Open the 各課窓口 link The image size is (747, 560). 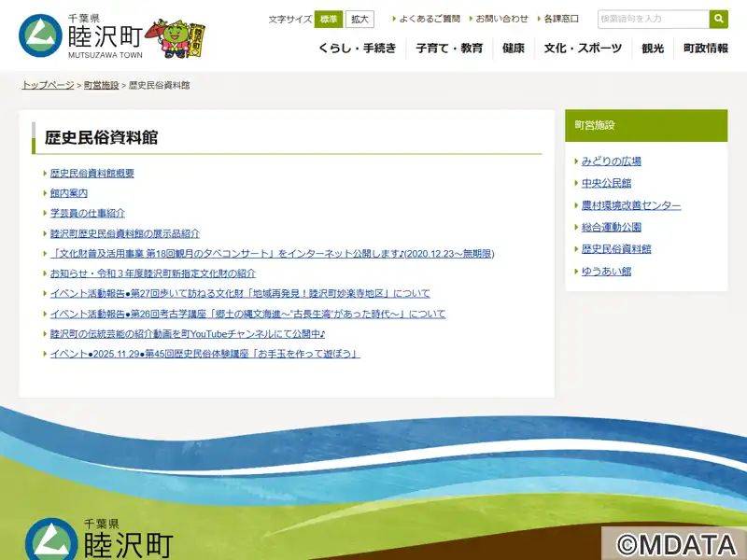click(561, 19)
